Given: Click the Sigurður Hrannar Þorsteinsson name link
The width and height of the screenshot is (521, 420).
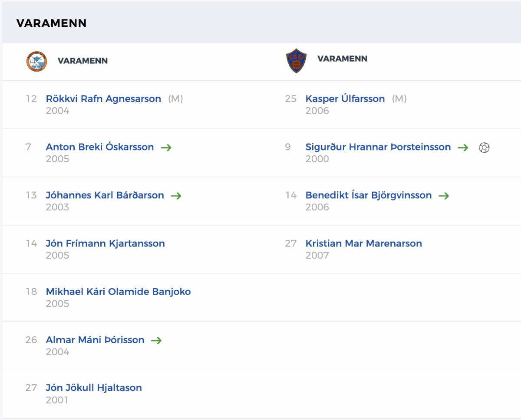Looking at the screenshot, I should point(378,147).
